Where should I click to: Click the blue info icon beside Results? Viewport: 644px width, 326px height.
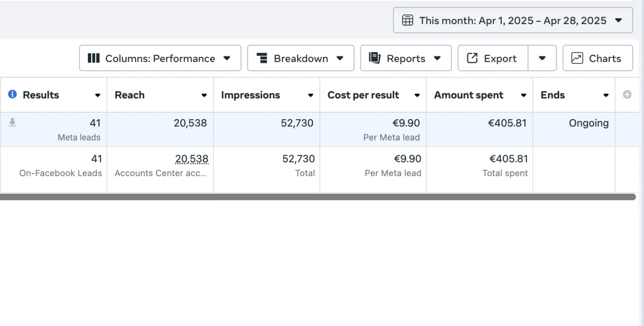pyautogui.click(x=12, y=95)
